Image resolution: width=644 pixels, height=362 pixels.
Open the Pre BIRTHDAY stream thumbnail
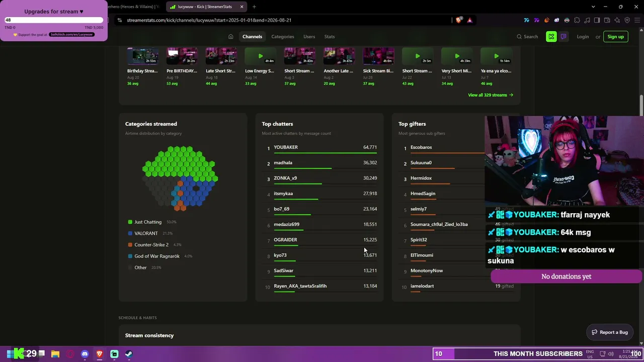(182, 56)
